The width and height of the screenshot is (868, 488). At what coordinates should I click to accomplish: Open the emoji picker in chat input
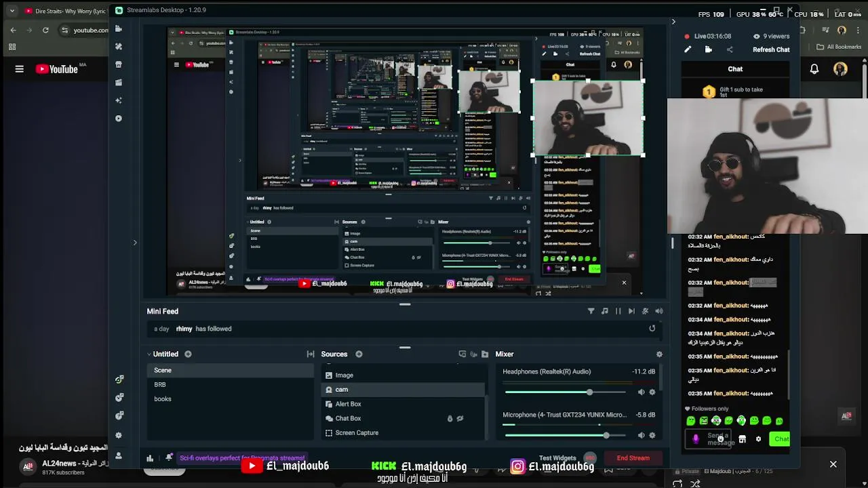[x=721, y=439]
